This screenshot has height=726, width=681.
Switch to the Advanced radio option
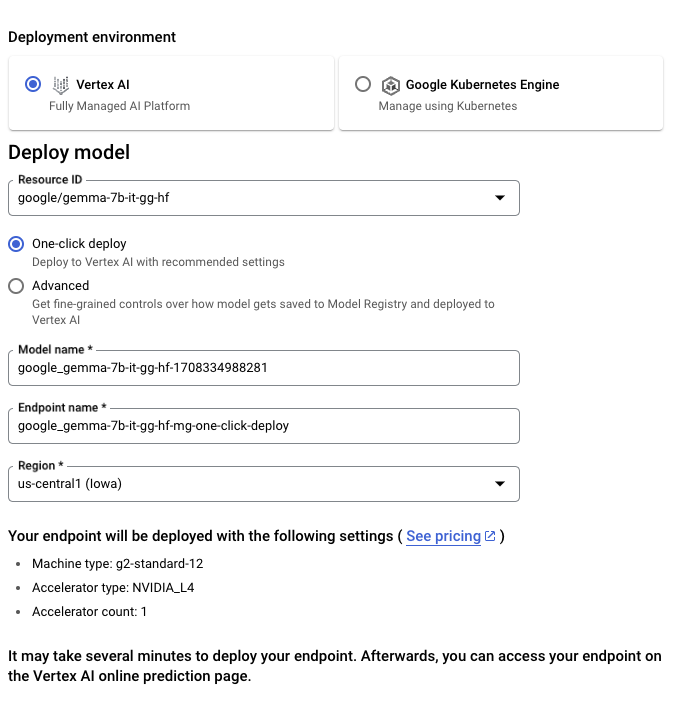coord(16,286)
